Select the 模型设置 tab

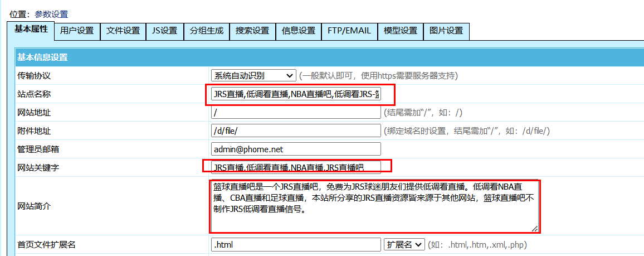point(401,31)
